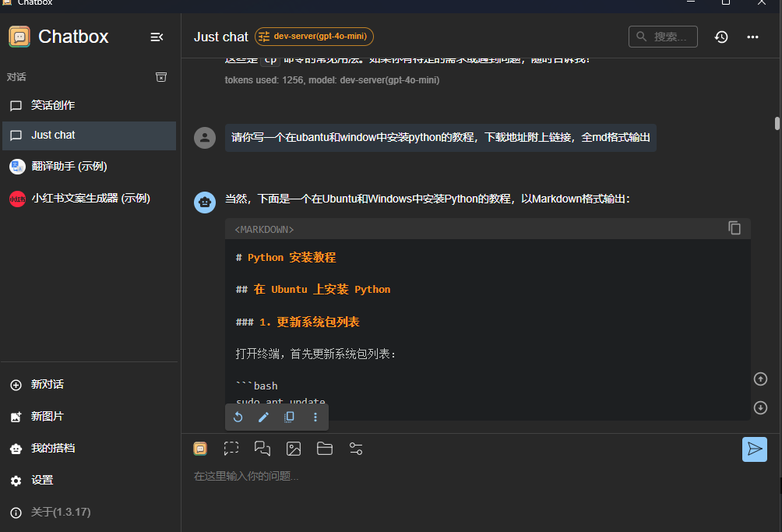Click the dev-server(gpt-4o-mini) model selector
This screenshot has height=532, width=782.
click(314, 37)
